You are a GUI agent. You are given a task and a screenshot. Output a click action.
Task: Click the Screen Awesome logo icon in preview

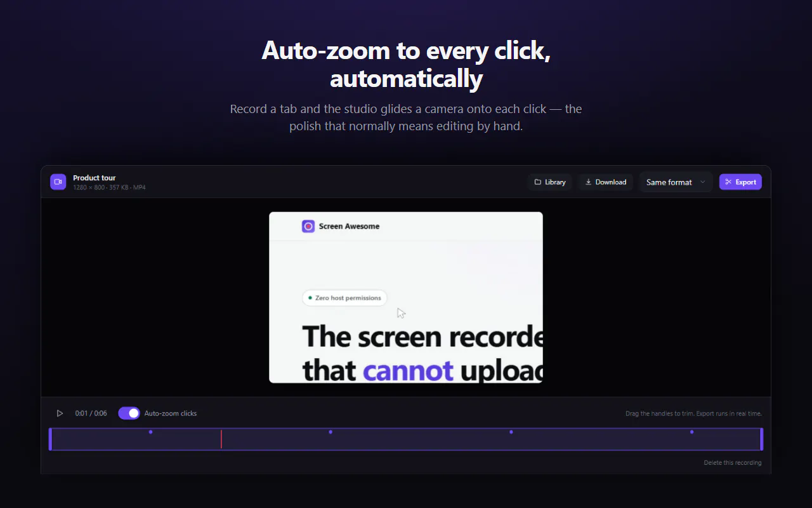click(308, 226)
